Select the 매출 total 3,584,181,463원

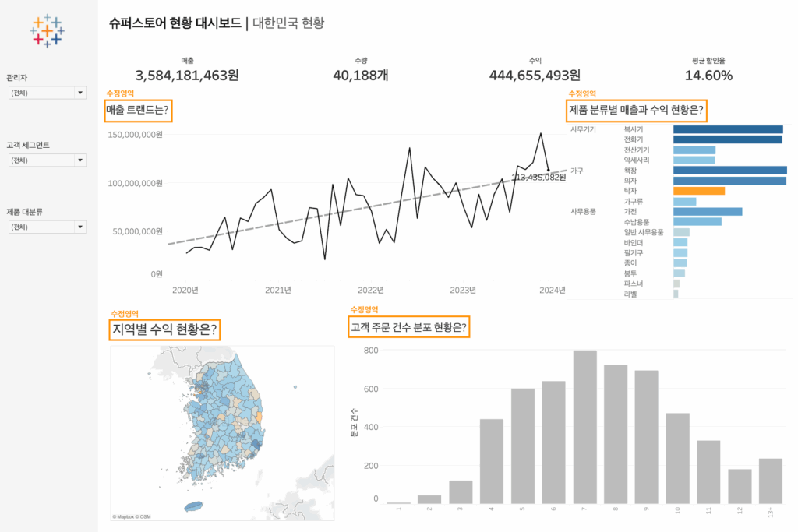[x=187, y=76]
